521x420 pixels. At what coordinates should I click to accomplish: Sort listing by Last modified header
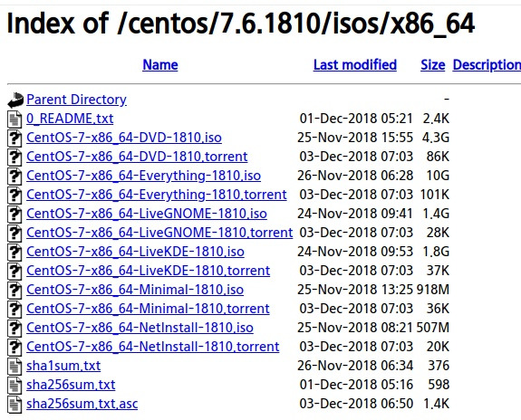click(x=355, y=65)
